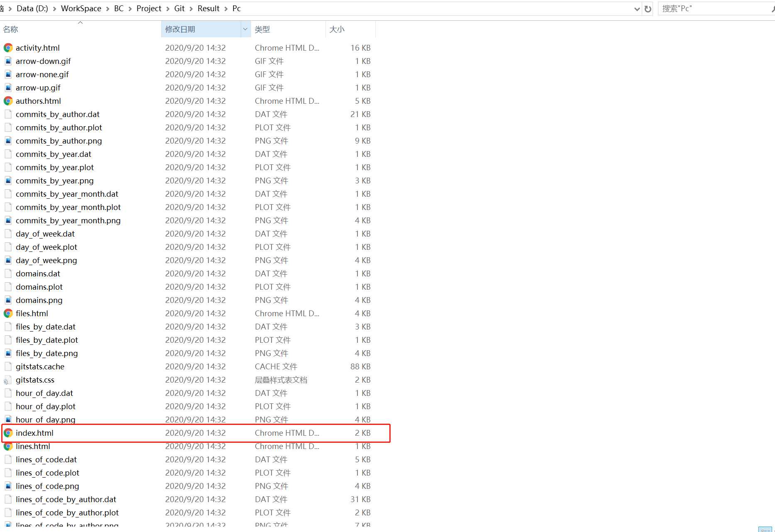Image resolution: width=775 pixels, height=532 pixels.
Task: Sort files by the 名称 column header
Action: [80, 29]
